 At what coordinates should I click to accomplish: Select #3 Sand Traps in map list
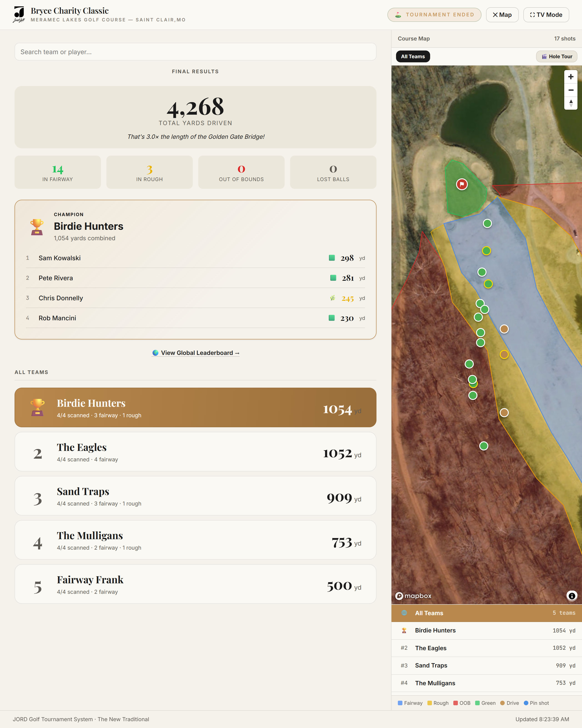click(487, 665)
